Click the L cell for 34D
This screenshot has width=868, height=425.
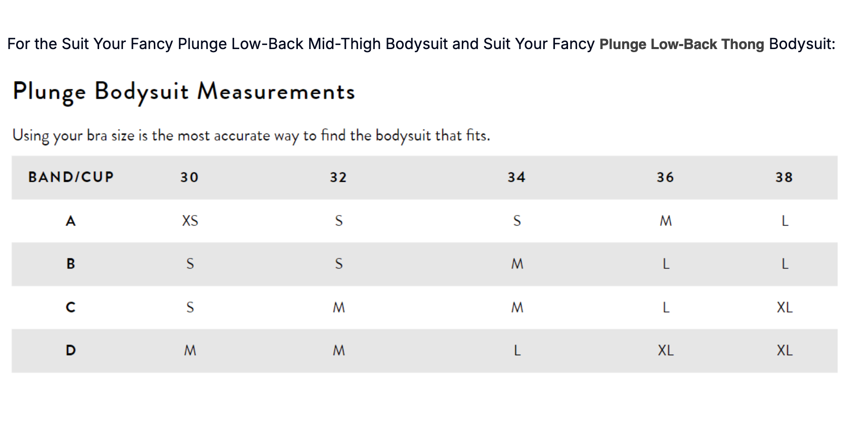pyautogui.click(x=517, y=350)
